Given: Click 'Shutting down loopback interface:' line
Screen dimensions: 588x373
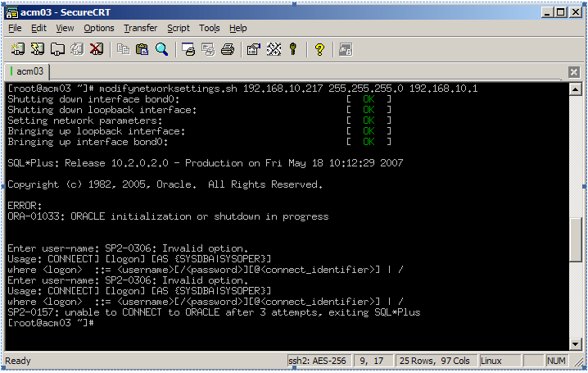Looking at the screenshot, I should point(102,110).
